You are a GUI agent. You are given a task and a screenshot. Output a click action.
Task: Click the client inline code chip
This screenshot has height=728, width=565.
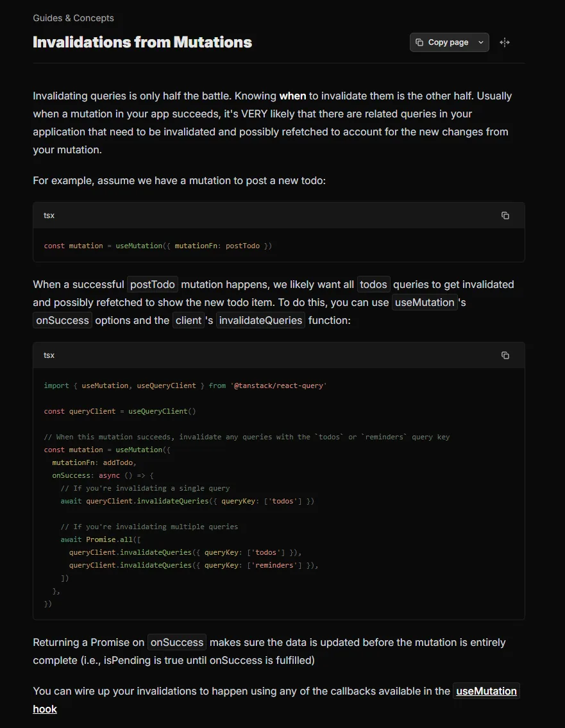[x=189, y=319]
